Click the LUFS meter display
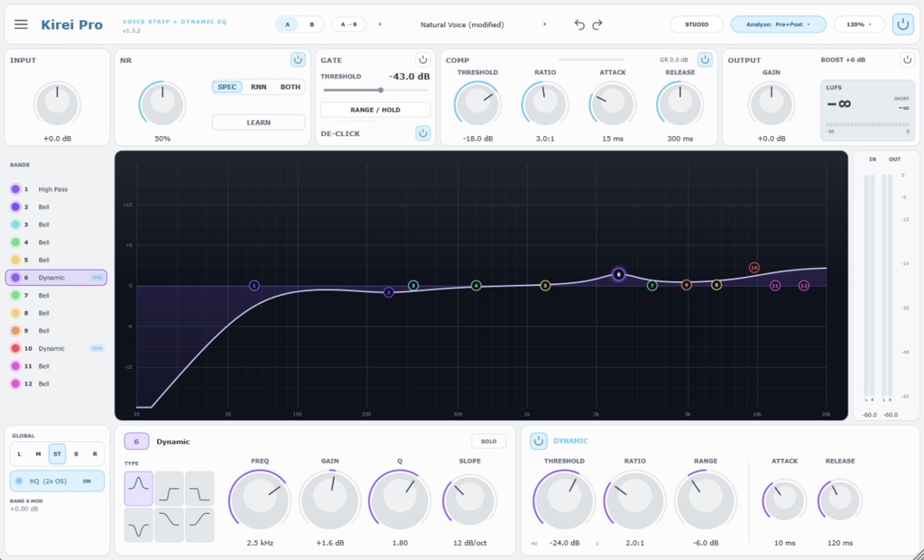 [x=867, y=110]
